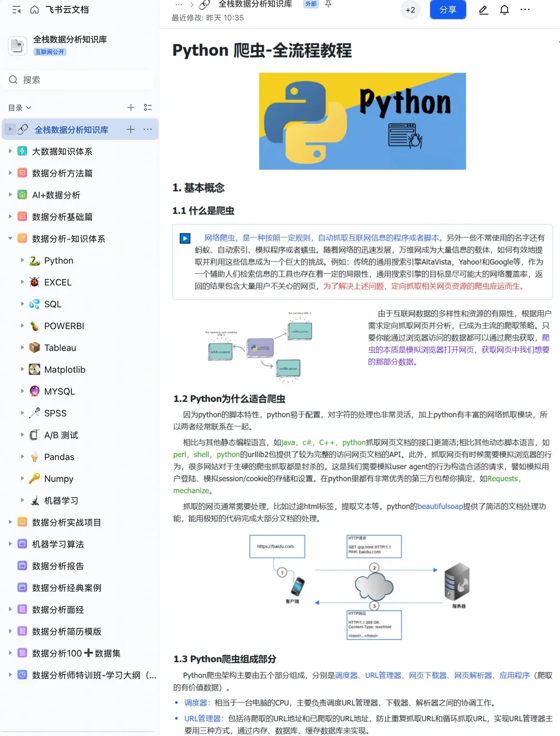Click the breadcrumb ellipsis at top
560x736 pixels.
tap(179, 4)
